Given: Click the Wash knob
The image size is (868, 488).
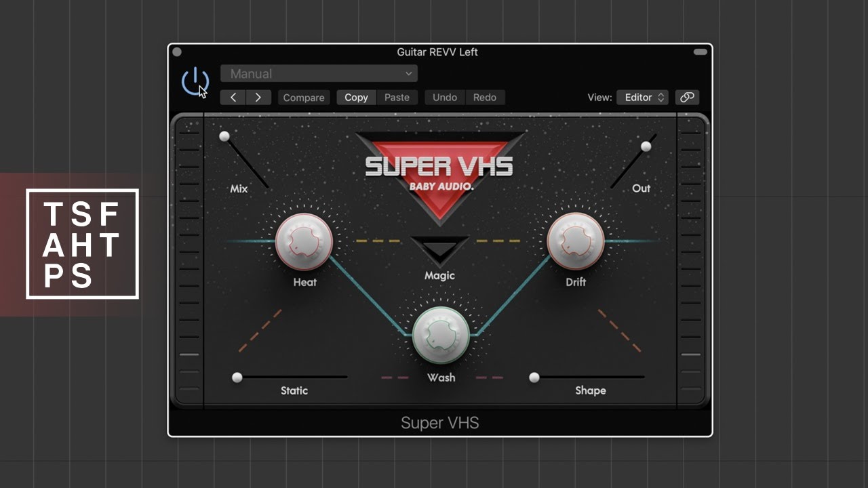Looking at the screenshot, I should click(441, 335).
